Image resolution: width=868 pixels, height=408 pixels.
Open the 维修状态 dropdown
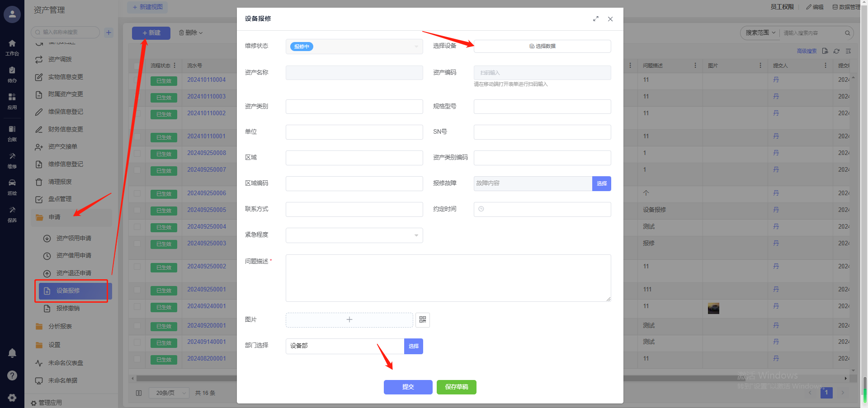pyautogui.click(x=354, y=47)
